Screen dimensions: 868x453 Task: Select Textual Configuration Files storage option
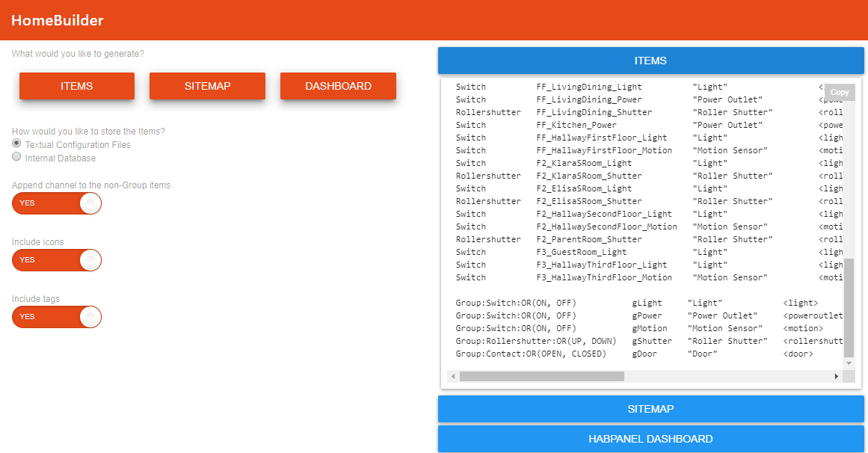pos(16,144)
